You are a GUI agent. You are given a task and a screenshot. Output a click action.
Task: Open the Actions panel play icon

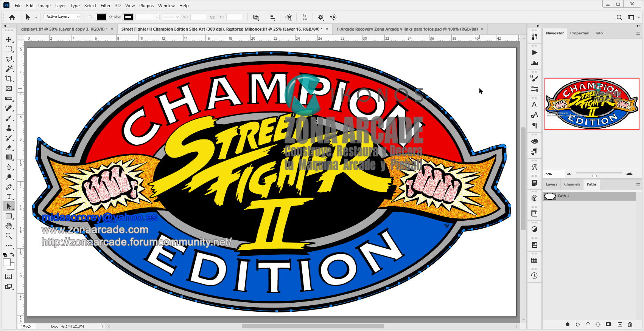coord(534,53)
